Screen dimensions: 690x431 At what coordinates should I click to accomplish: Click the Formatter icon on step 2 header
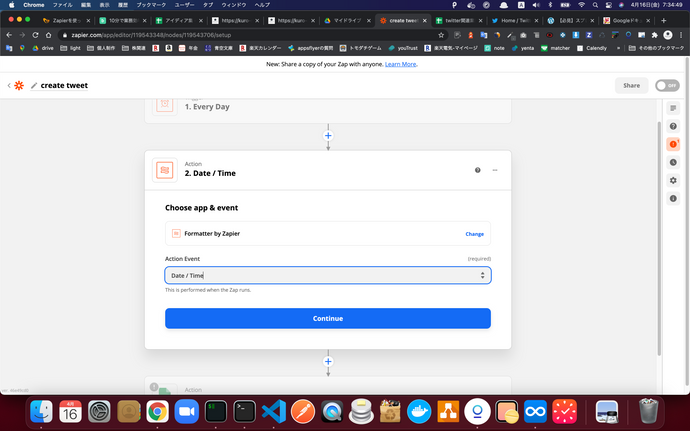[165, 170]
